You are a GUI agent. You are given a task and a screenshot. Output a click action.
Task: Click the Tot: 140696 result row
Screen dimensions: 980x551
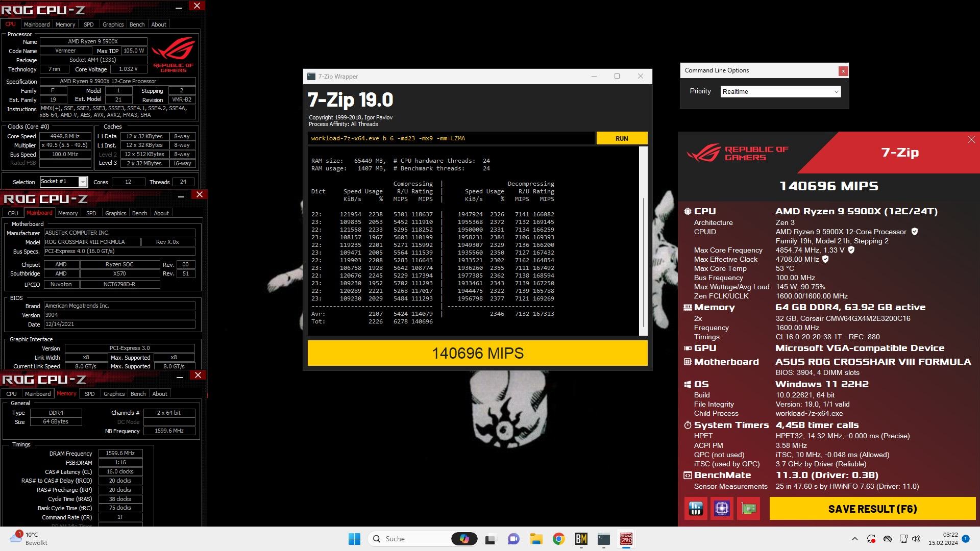coord(372,321)
